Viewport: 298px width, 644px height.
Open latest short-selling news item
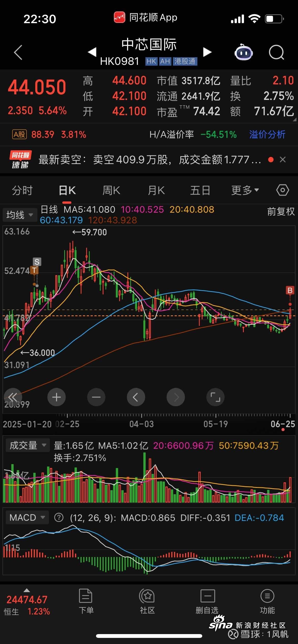coord(150,160)
